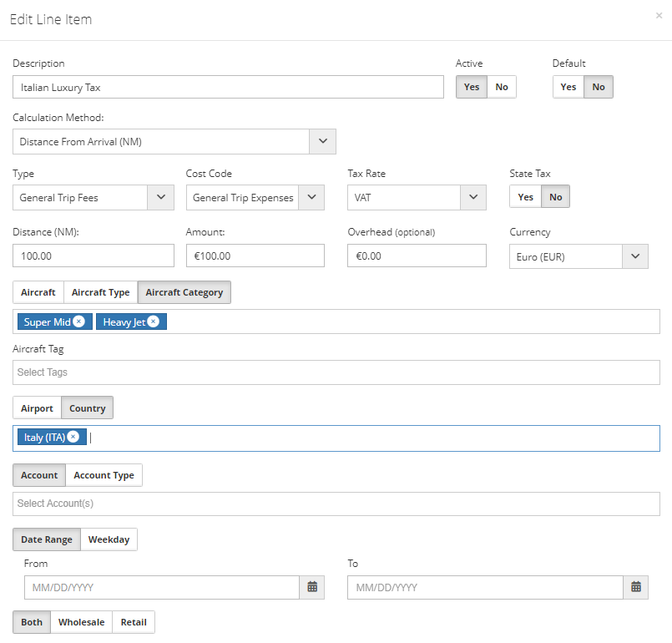Switch to the Airport tab
Viewport: 672px width, 643px height.
(x=37, y=408)
